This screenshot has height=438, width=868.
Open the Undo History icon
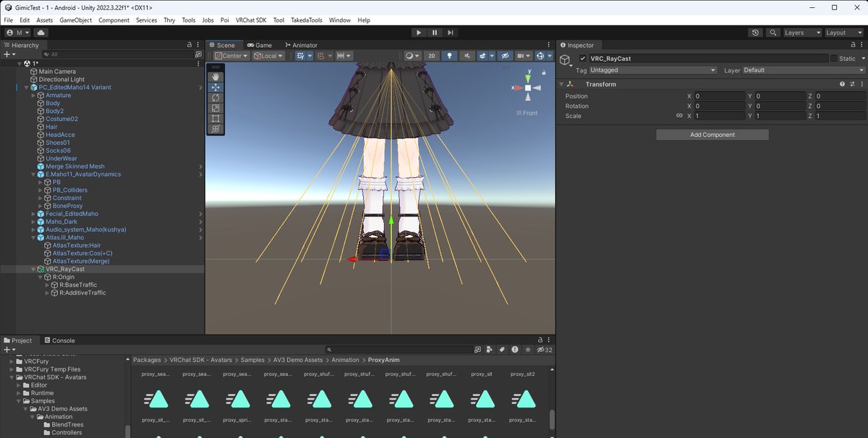(x=756, y=33)
